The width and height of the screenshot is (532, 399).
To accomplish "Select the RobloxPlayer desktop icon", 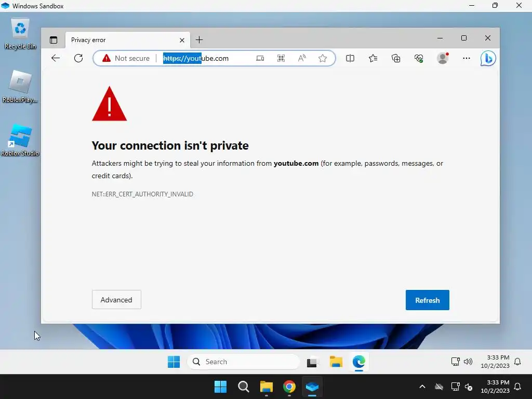I will pos(20,87).
